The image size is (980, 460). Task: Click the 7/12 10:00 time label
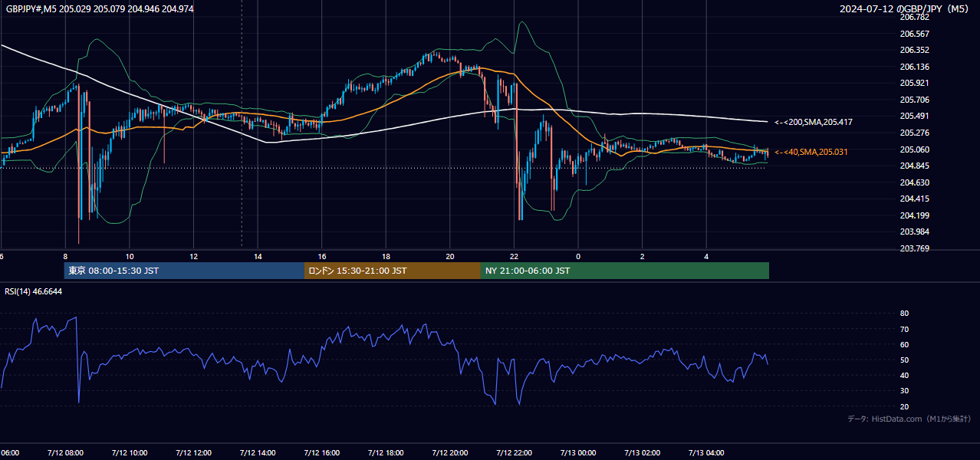[x=129, y=453]
